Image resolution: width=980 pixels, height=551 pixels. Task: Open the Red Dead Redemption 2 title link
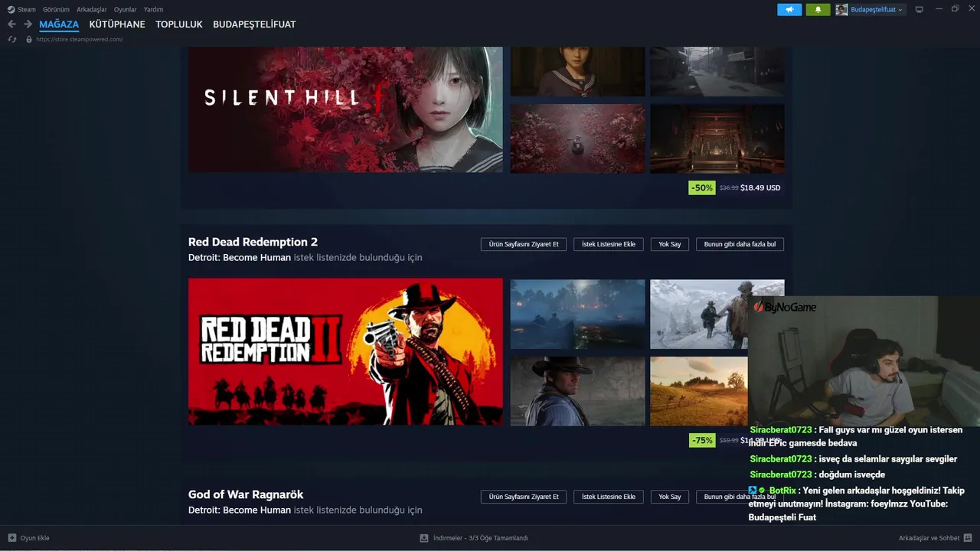pyautogui.click(x=253, y=242)
